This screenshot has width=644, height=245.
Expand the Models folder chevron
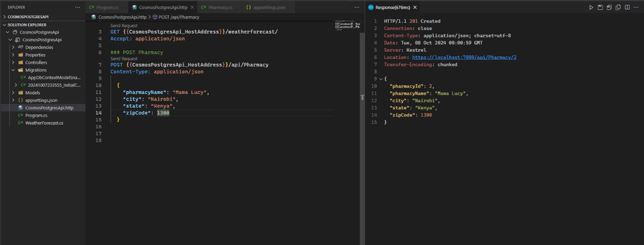pyautogui.click(x=14, y=92)
